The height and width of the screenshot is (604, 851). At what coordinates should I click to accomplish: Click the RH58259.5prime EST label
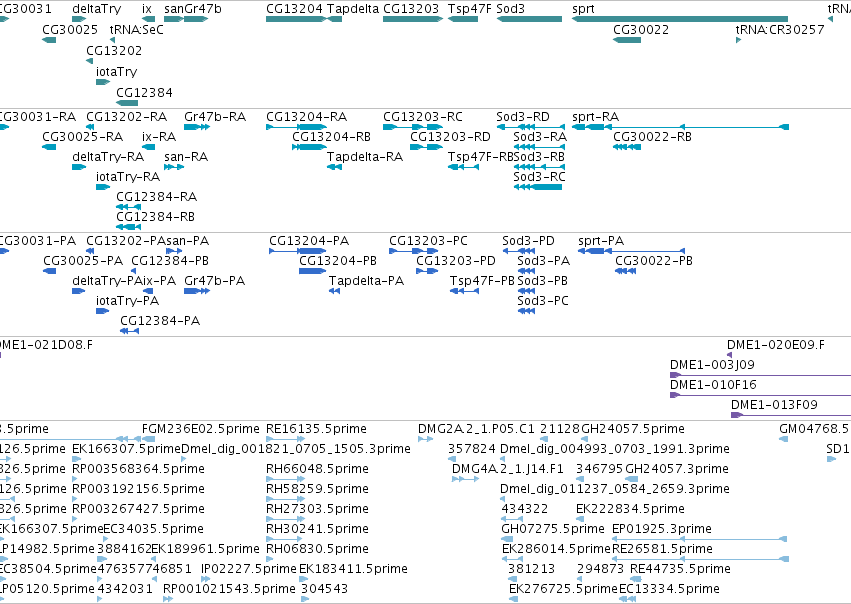click(317, 489)
